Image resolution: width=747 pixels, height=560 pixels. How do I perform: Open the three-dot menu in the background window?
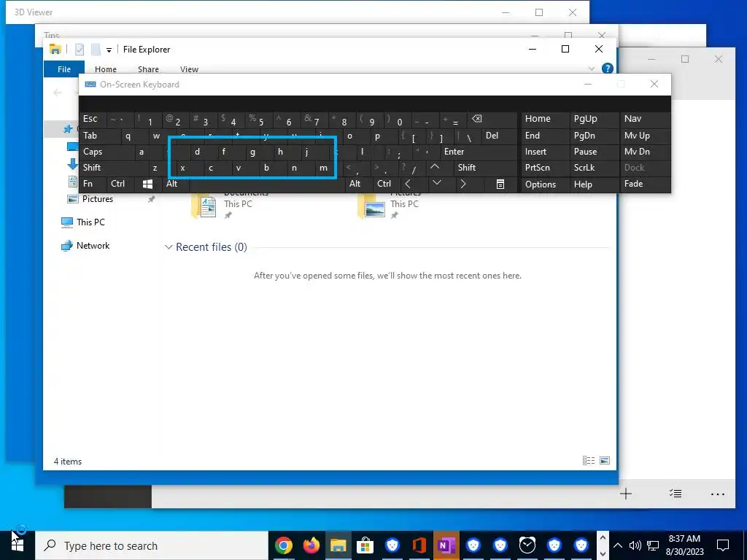pyautogui.click(x=718, y=494)
